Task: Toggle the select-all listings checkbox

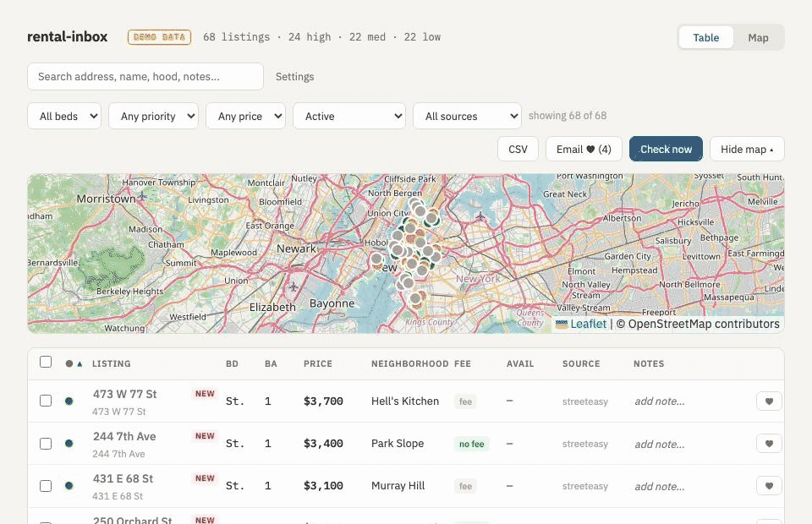Action: pos(46,362)
